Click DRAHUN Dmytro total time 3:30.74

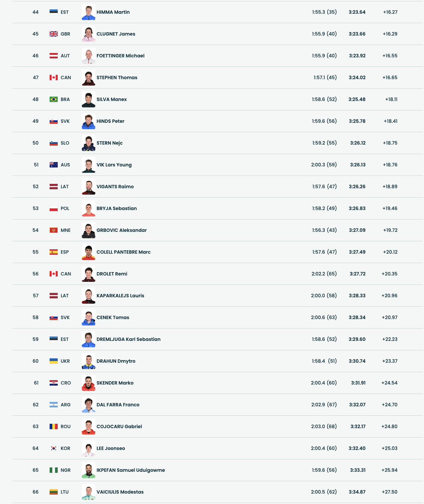pos(357,361)
